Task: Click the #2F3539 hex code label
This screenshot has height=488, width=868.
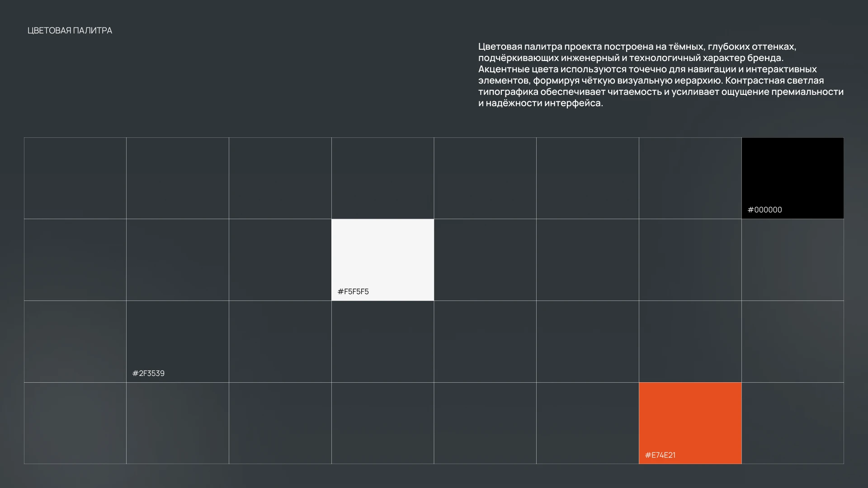Action: pyautogui.click(x=148, y=373)
